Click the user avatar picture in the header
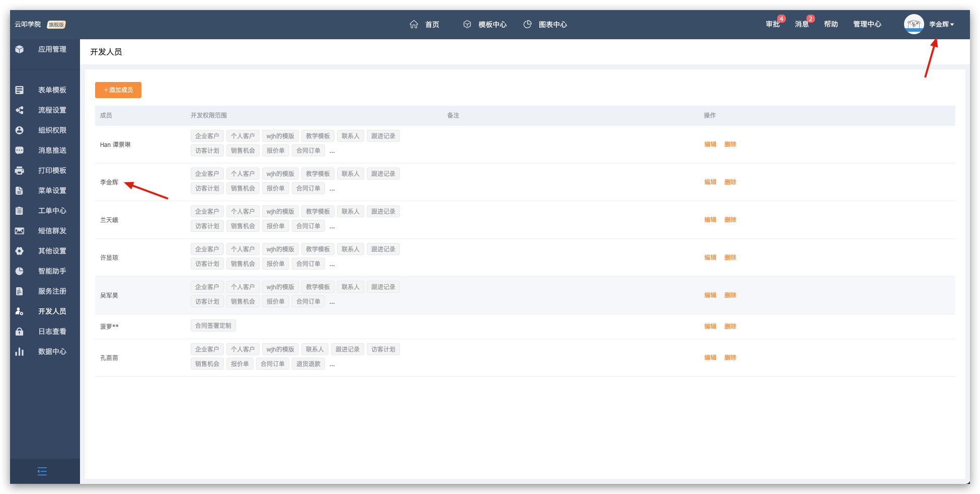Viewport: 980px width, 494px height. [914, 24]
